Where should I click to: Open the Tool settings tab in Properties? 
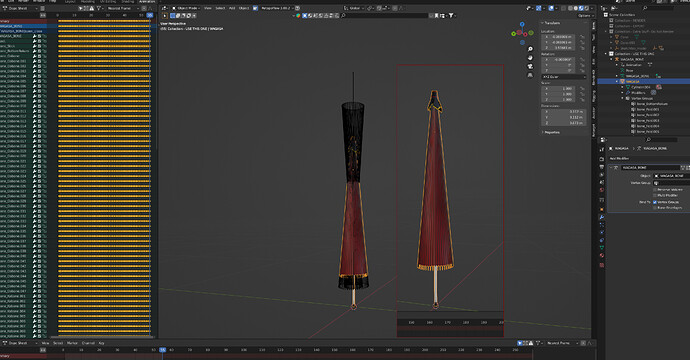point(602,149)
